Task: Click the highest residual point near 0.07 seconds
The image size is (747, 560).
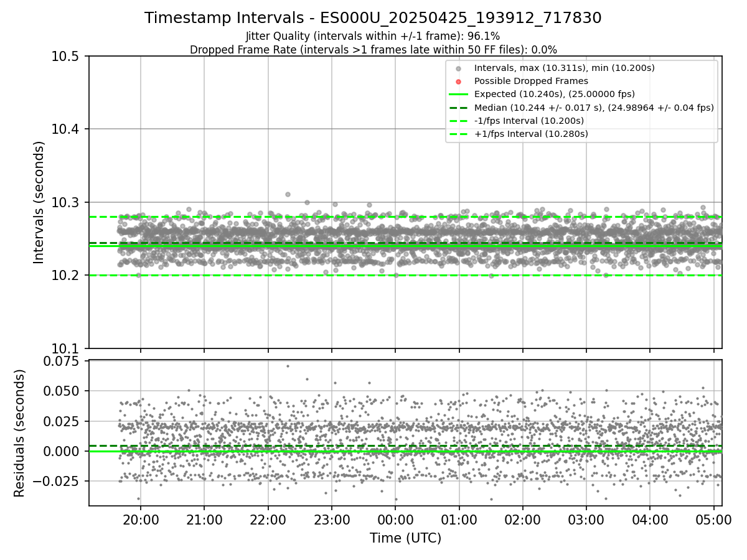Action: pos(288,366)
